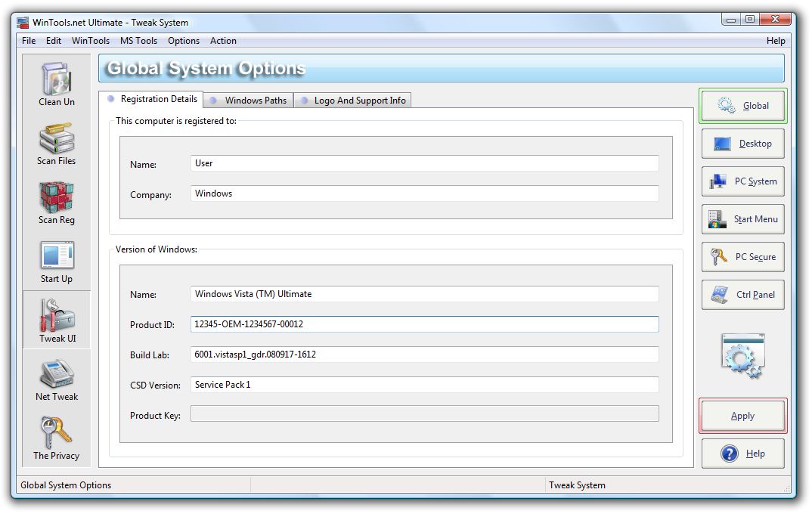Switch to the Registration Details tab
Viewport: 812px width, 514px height.
[151, 99]
